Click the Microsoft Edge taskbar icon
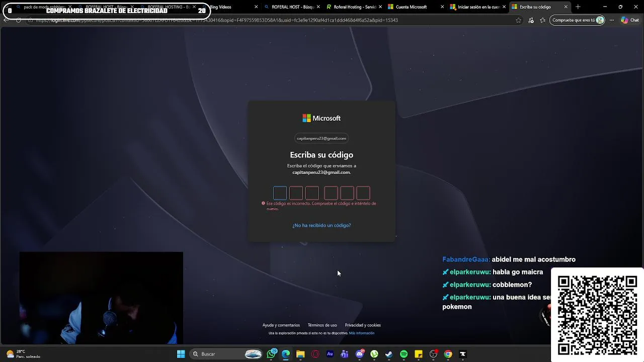 click(286, 354)
